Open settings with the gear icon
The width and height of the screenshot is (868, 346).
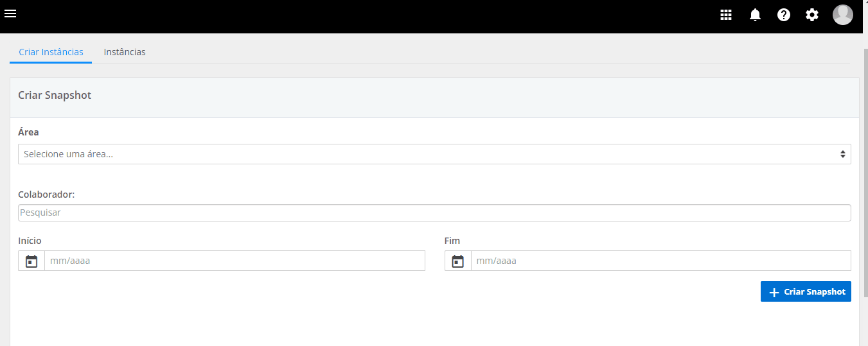coord(812,15)
